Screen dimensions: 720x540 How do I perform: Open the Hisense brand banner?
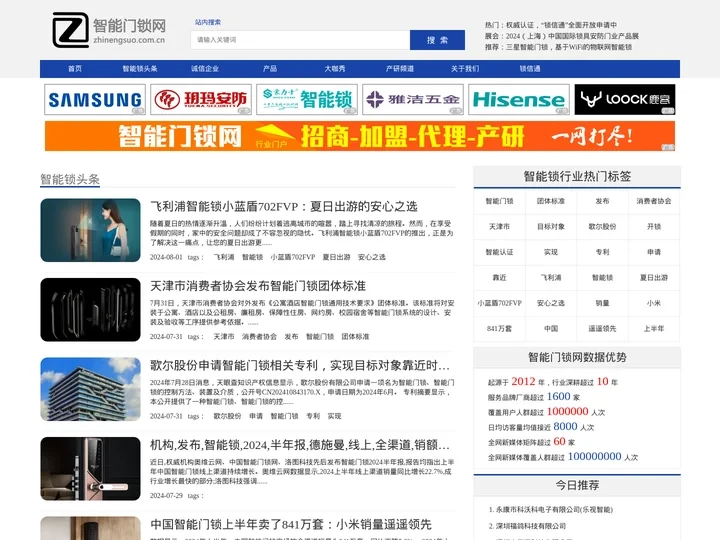click(x=519, y=99)
